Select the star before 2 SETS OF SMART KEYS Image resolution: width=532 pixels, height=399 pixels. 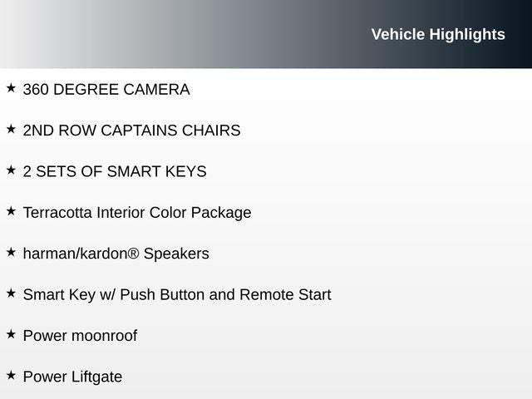[x=11, y=170]
